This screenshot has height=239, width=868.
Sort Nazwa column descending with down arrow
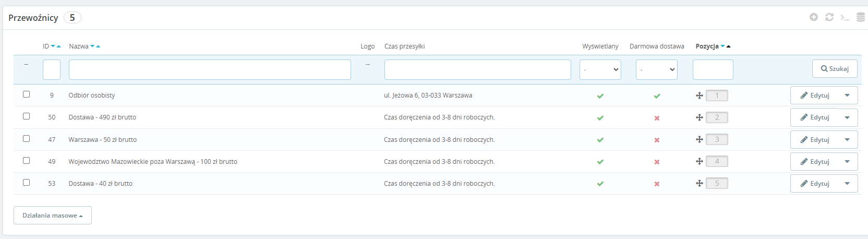pos(92,46)
